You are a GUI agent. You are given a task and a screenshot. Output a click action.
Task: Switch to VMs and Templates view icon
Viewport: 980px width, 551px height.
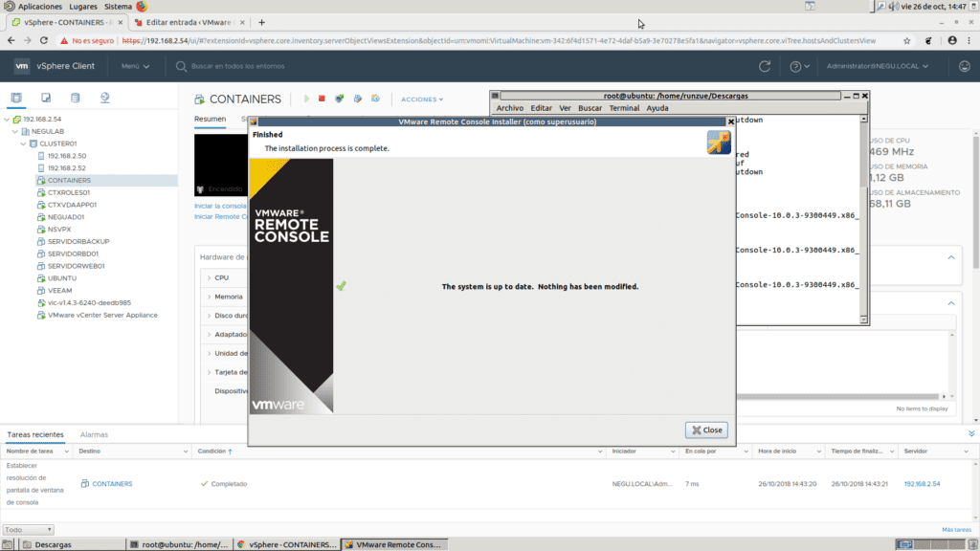tap(46, 98)
